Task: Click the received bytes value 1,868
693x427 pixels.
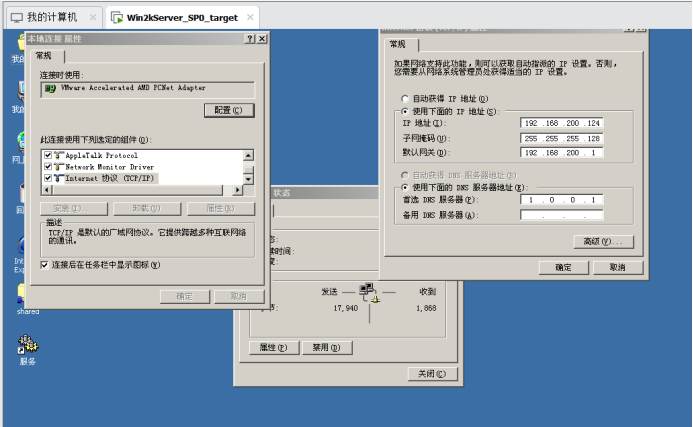Action: (x=426, y=308)
